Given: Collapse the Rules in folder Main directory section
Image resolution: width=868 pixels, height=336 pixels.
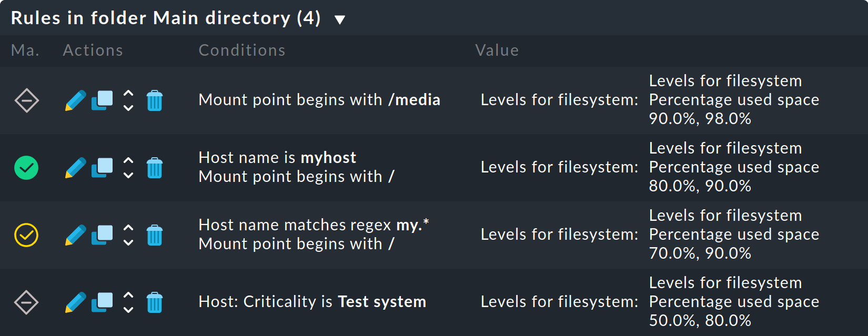Looking at the screenshot, I should pos(340,20).
